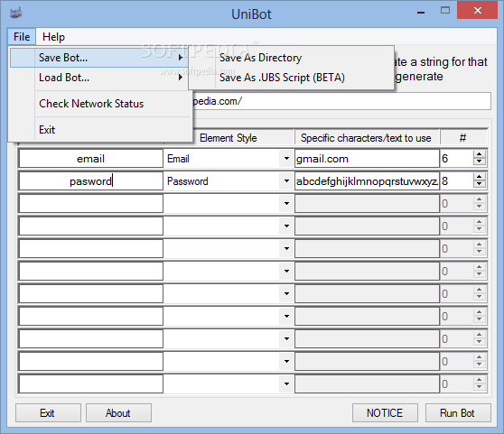Viewport: 504px width, 434px height.
Task: Expand the Load Bot submenu arrow
Action: 181,78
